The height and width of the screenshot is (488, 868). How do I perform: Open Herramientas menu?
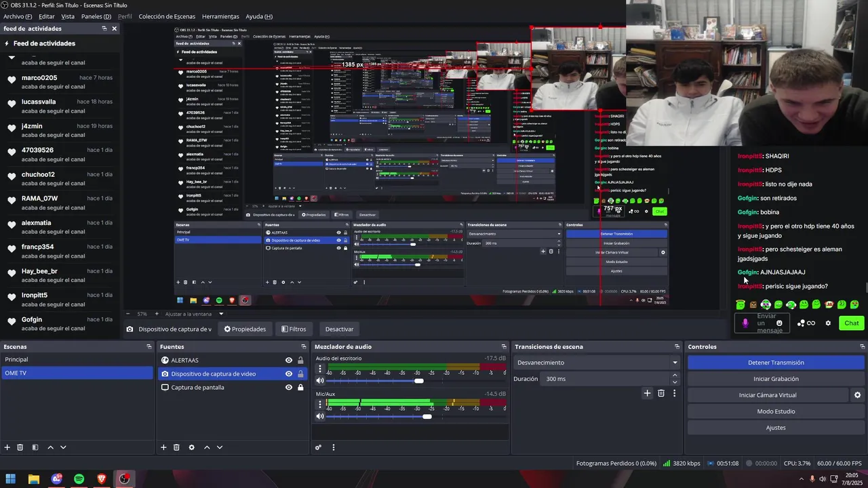point(220,16)
